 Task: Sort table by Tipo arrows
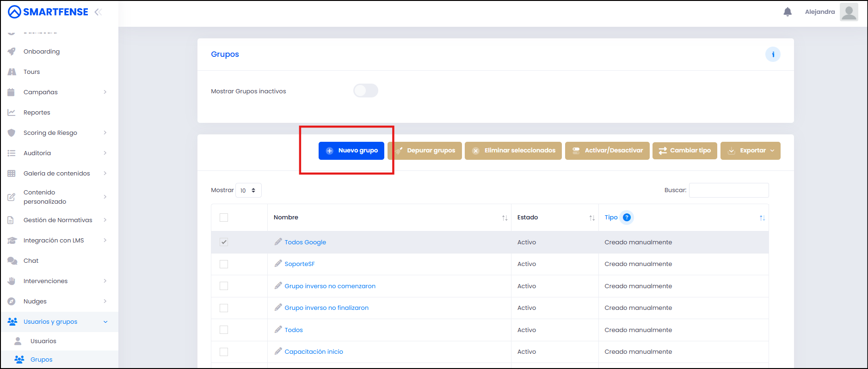point(762,218)
